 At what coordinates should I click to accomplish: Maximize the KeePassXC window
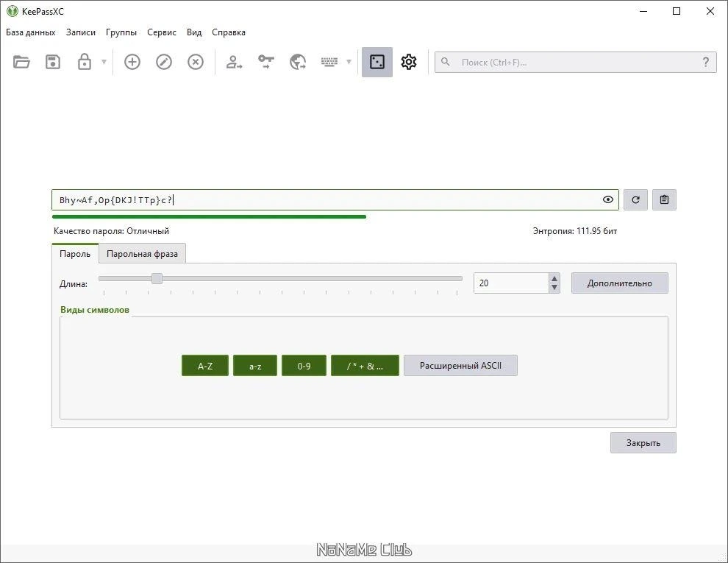pos(677,11)
